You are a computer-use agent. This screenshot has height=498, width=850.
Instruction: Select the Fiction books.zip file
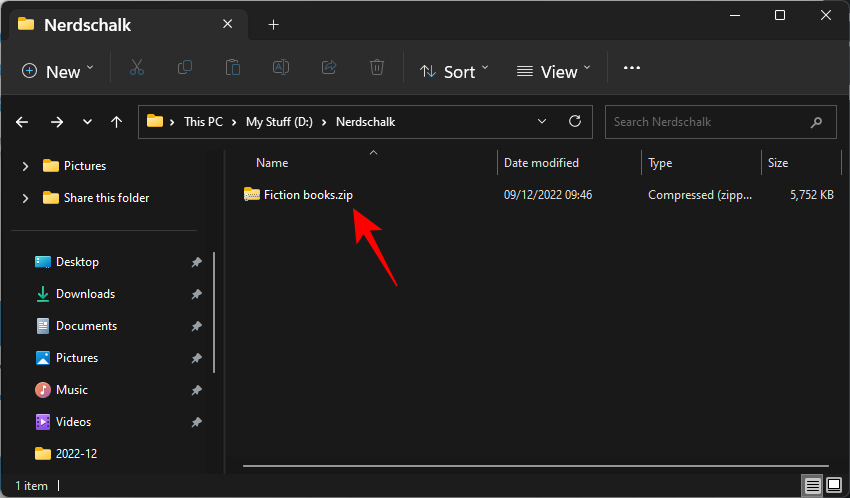coord(308,194)
